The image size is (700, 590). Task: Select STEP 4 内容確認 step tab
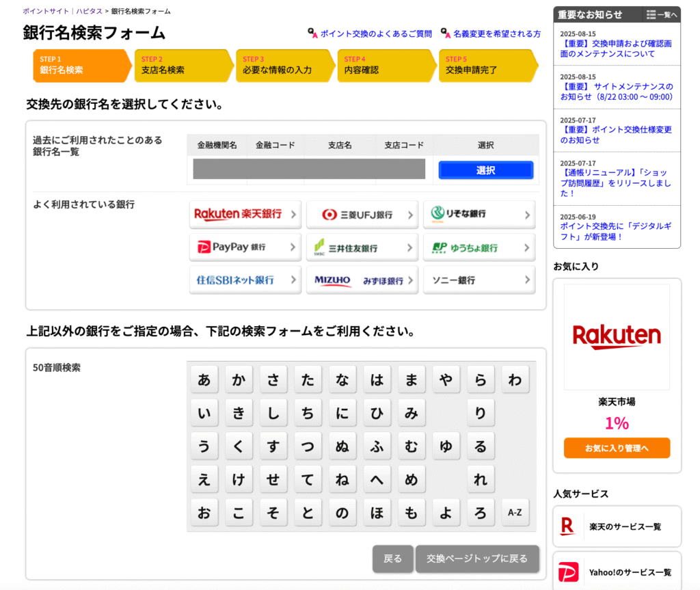pos(386,66)
